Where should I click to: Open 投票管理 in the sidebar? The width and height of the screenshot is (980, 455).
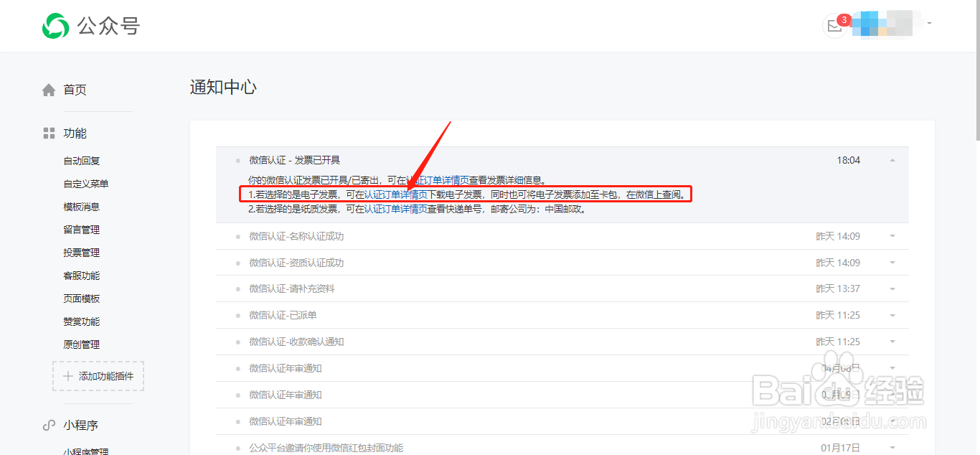point(82,253)
